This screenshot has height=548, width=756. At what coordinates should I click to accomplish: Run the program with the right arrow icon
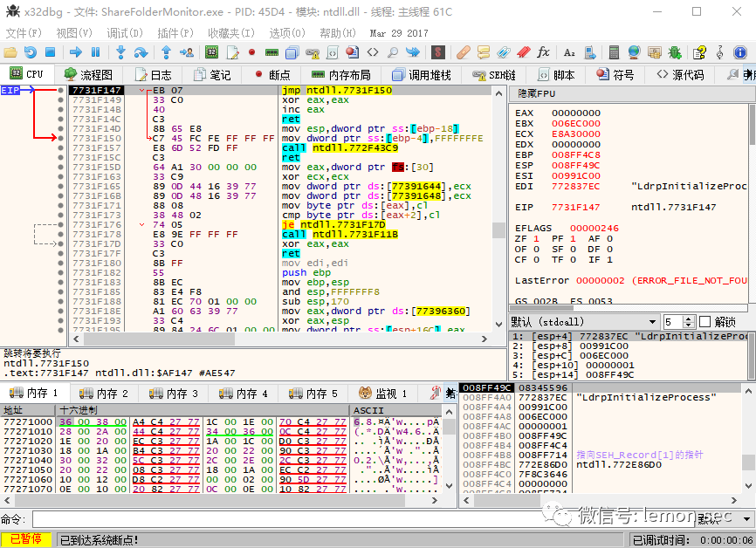(x=76, y=52)
